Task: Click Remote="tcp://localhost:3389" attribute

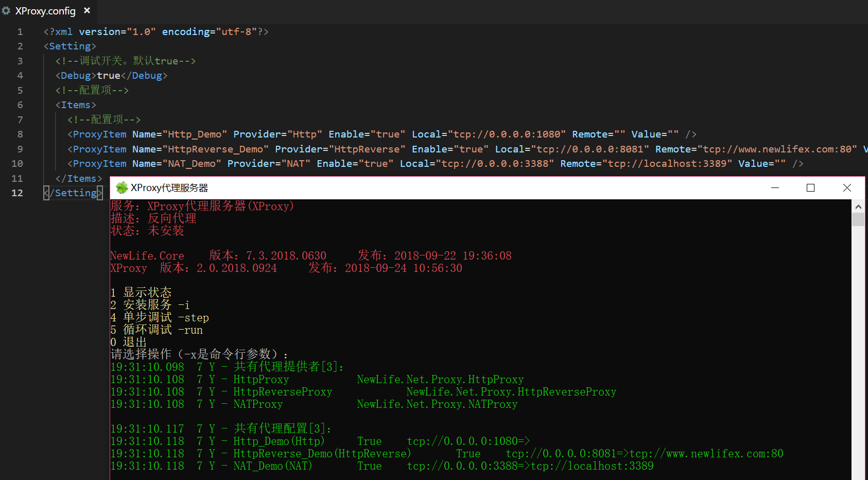Action: pos(646,164)
